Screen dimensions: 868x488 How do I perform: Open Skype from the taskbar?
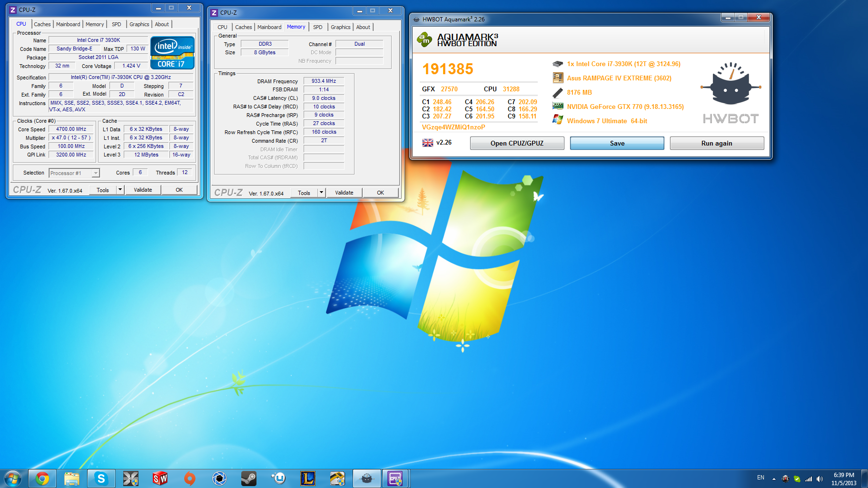(x=101, y=478)
